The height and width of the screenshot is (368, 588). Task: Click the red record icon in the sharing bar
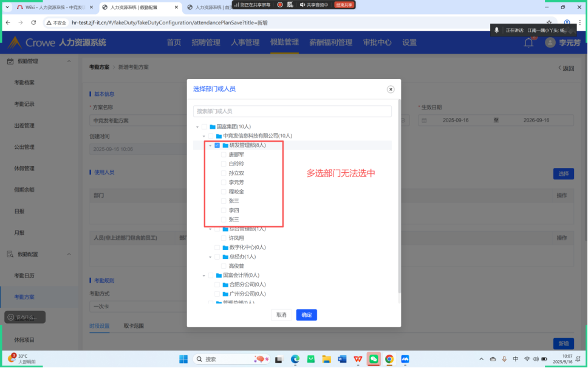click(280, 4)
